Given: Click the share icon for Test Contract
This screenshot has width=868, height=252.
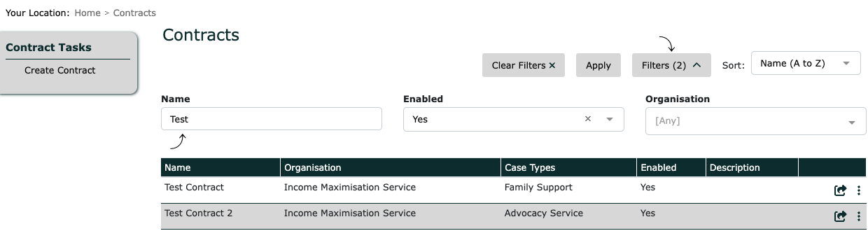Looking at the screenshot, I should 840,190.
